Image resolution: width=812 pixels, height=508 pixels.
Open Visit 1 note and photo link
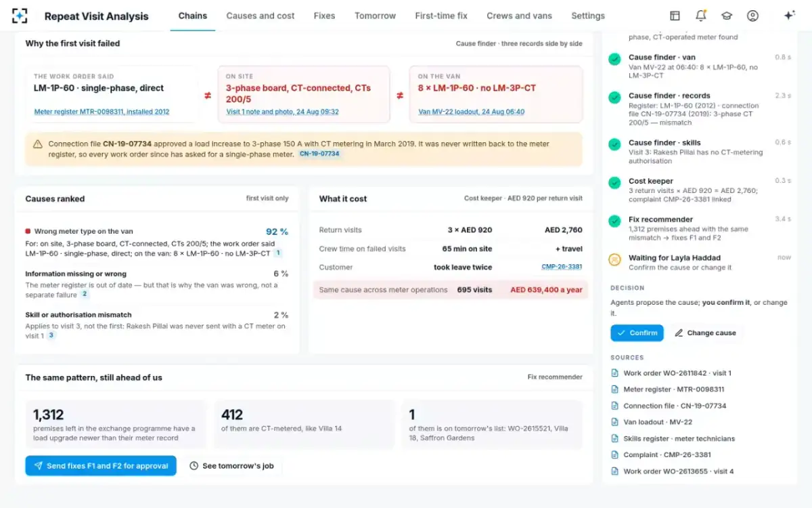(x=282, y=112)
